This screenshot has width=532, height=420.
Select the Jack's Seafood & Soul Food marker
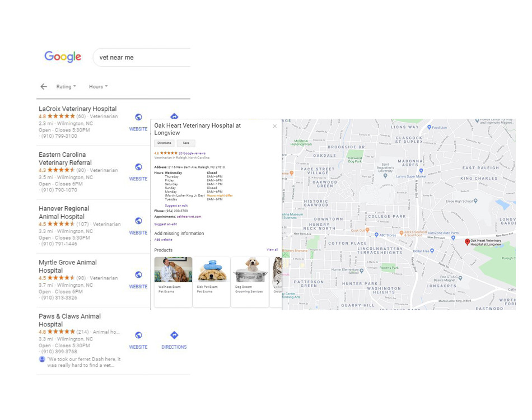click(x=402, y=233)
